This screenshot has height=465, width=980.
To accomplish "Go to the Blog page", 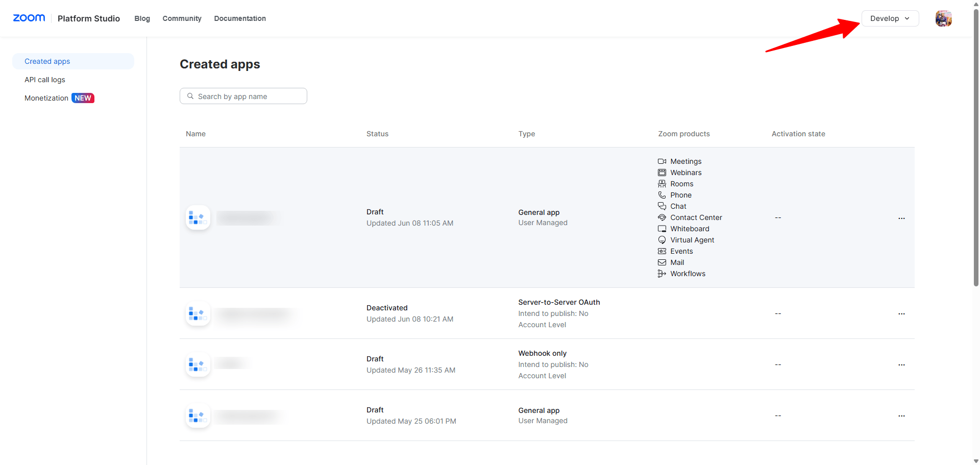I will (x=142, y=18).
